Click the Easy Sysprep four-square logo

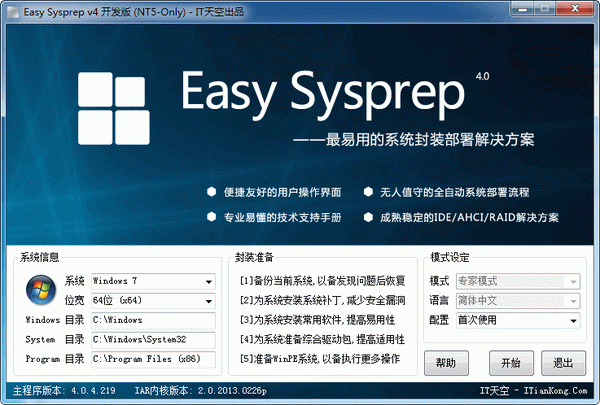click(114, 108)
